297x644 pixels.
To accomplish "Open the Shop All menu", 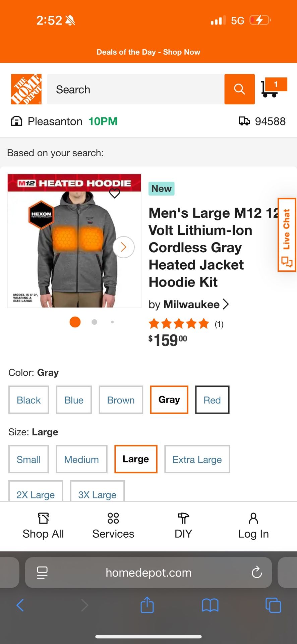I will click(43, 526).
